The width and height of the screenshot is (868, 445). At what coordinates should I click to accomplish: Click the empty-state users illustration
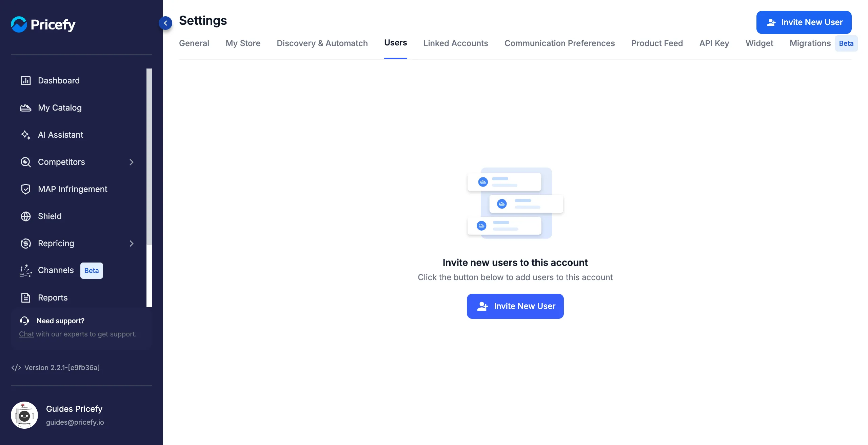coord(515,203)
